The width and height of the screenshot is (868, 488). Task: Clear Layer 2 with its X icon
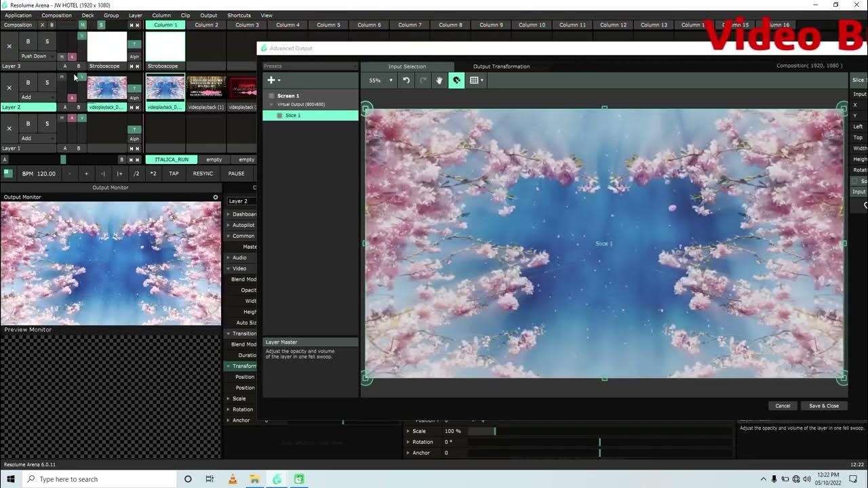click(9, 88)
